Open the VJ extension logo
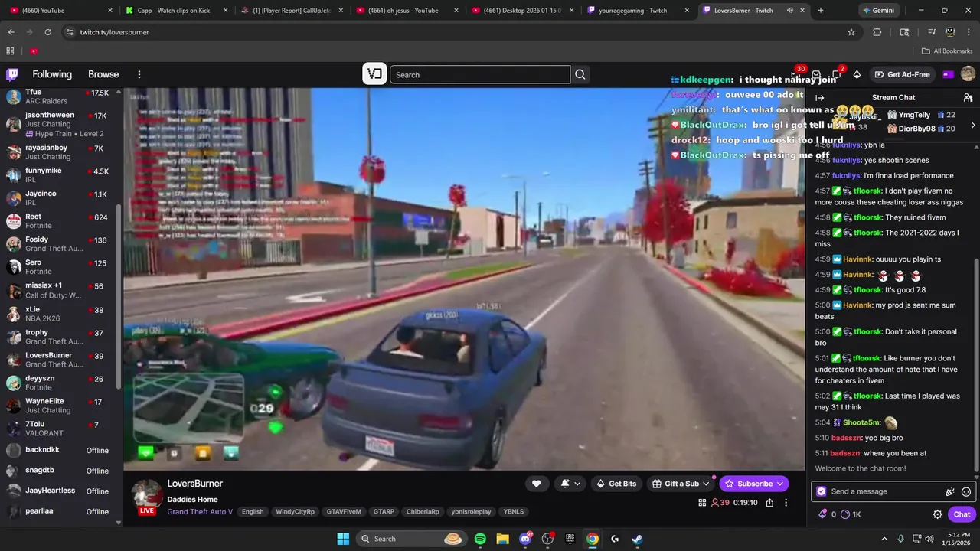Image resolution: width=980 pixels, height=551 pixels. (x=374, y=74)
